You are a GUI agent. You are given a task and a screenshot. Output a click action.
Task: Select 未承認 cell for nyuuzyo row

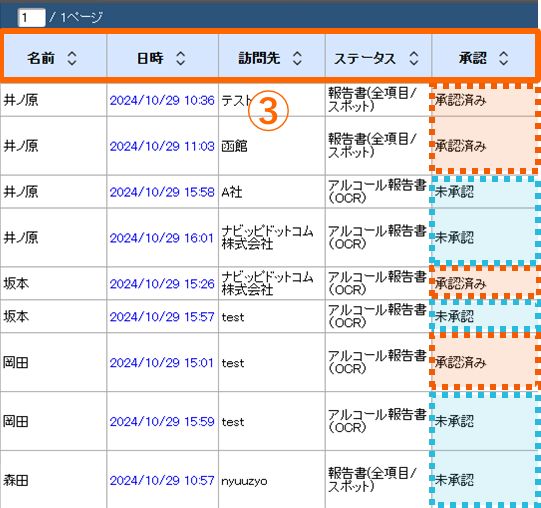(x=484, y=480)
